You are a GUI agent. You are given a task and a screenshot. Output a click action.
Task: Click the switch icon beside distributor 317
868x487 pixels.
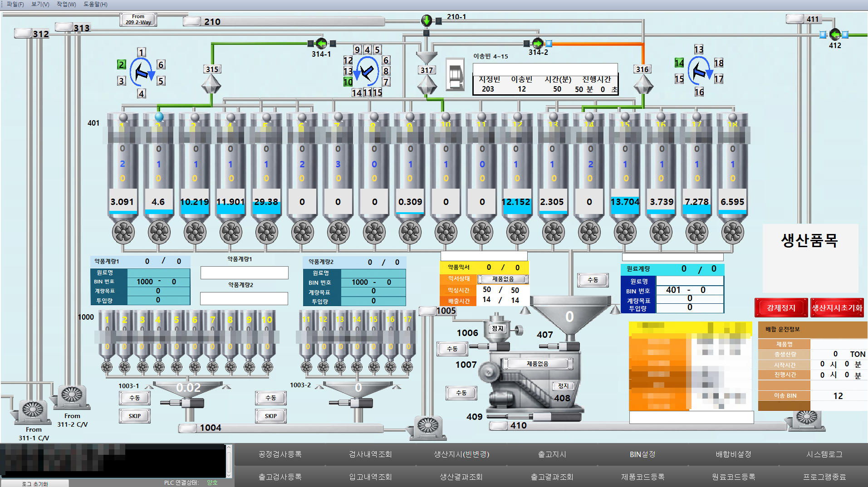455,75
